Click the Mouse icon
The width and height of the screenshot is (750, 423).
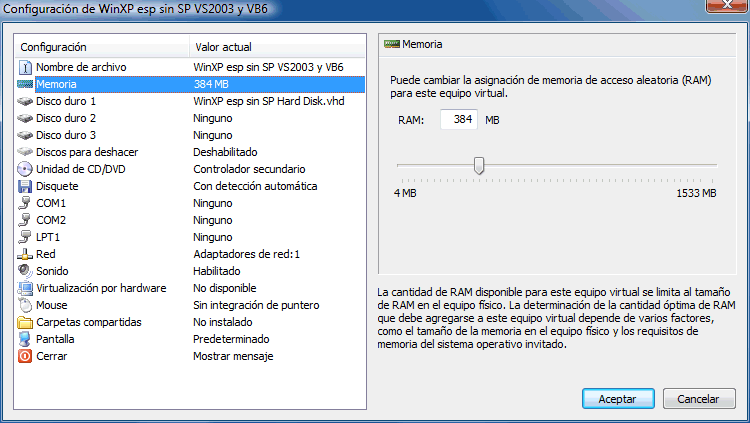click(25, 305)
